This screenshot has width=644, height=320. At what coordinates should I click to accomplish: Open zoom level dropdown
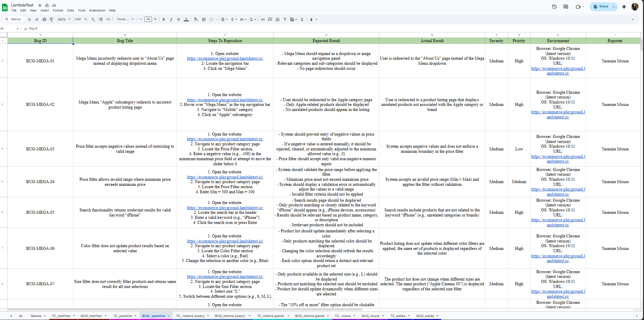(64, 20)
